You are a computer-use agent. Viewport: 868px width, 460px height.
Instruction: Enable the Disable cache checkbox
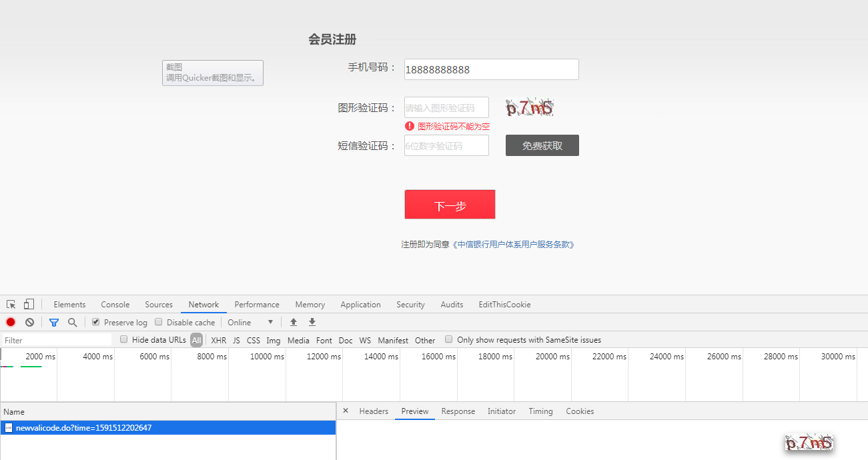point(159,322)
